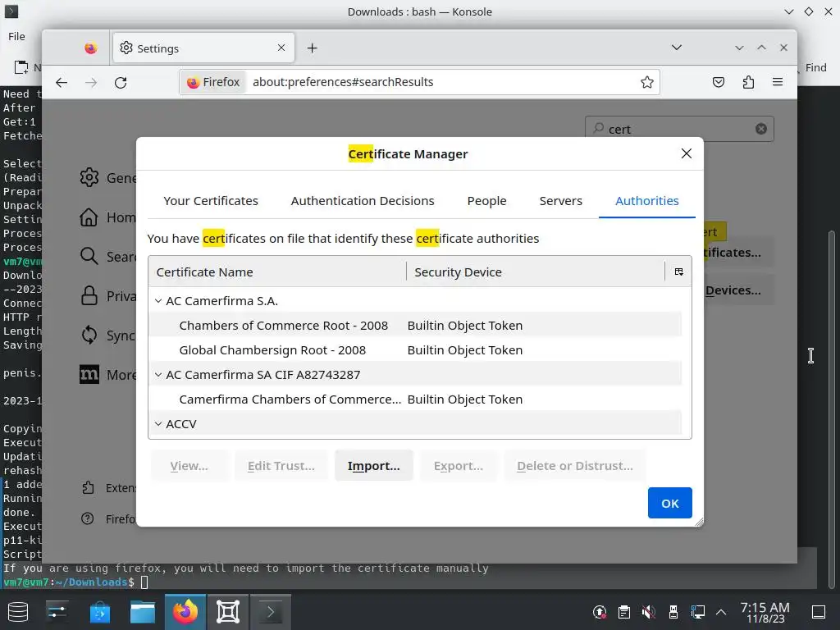Go back using the Firefox back arrow
The image size is (840, 630).
(62, 83)
